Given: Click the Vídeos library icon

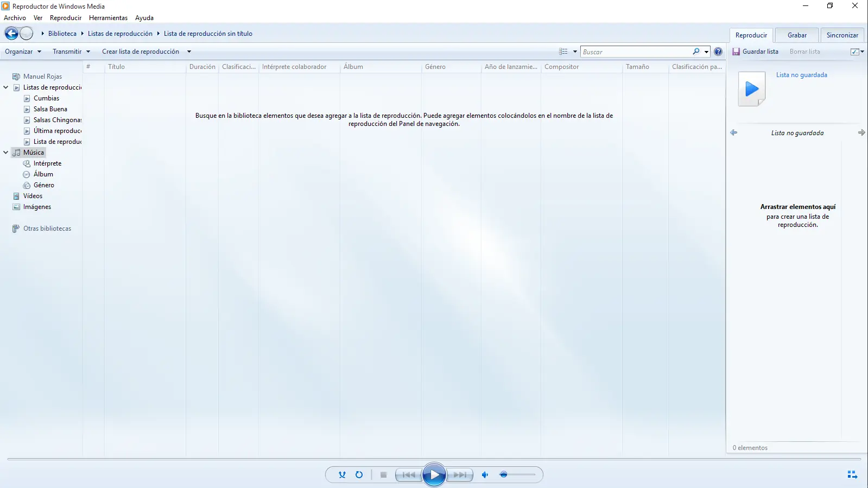Looking at the screenshot, I should click(16, 196).
